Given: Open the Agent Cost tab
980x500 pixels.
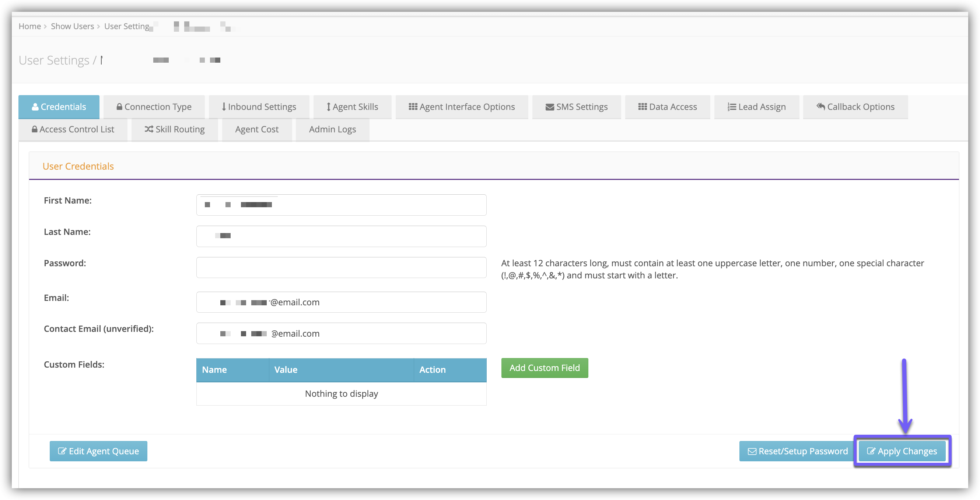Looking at the screenshot, I should [x=257, y=129].
